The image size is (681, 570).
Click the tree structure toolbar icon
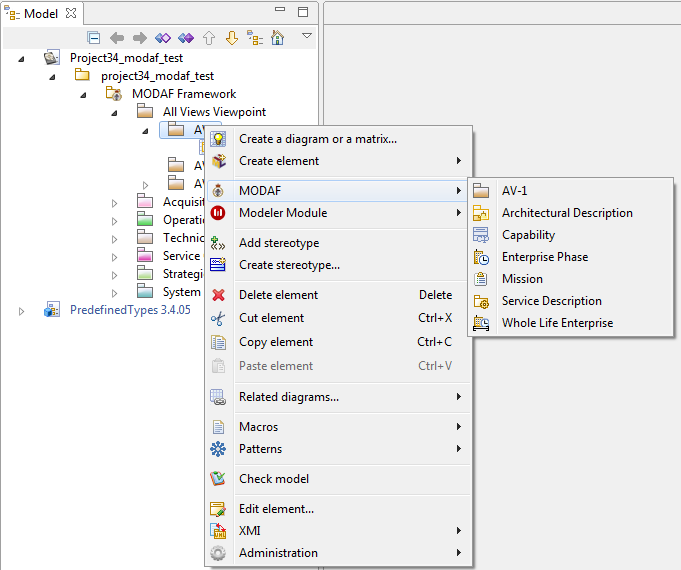point(255,38)
